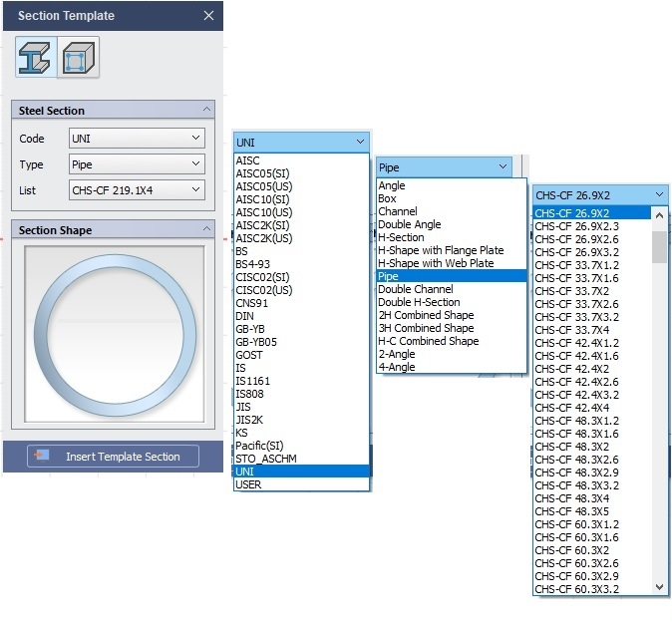This screenshot has width=672, height=632.
Task: Click the section list scroll down arrow
Action: [660, 586]
